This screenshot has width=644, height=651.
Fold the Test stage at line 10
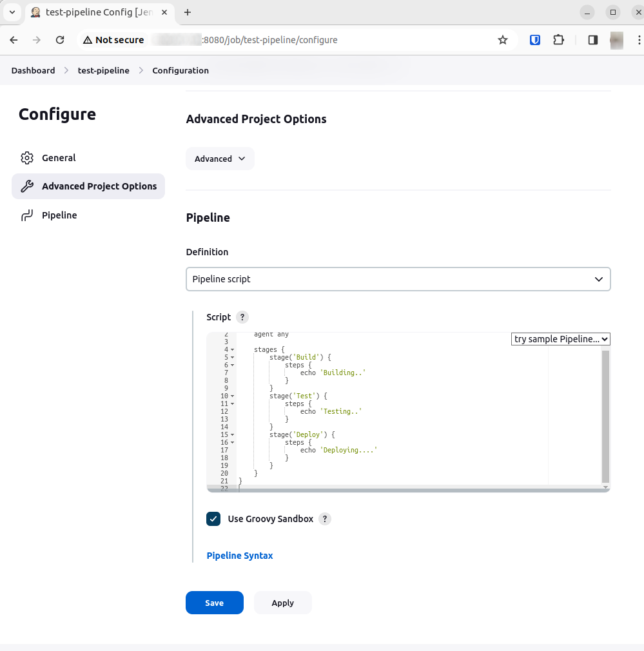pos(232,396)
